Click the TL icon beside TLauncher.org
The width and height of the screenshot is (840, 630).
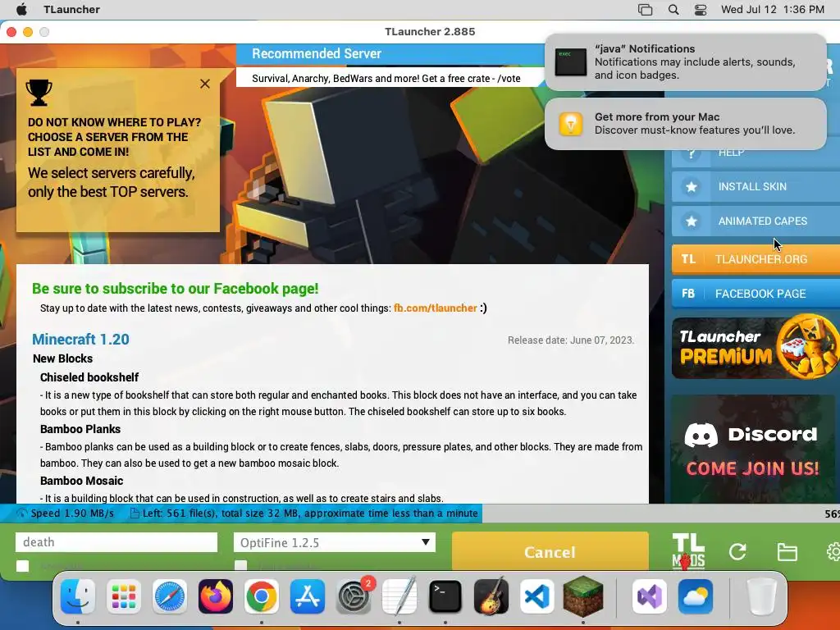tap(688, 259)
